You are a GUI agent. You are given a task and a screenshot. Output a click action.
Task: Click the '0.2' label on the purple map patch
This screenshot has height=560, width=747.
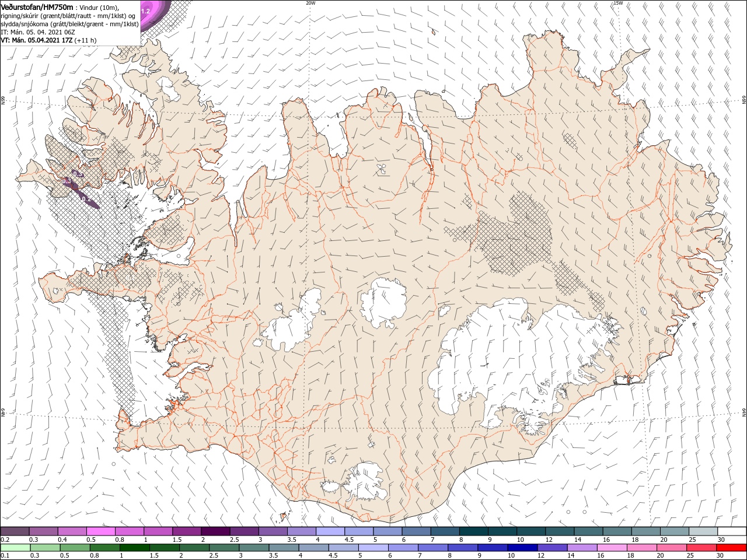coord(86,199)
